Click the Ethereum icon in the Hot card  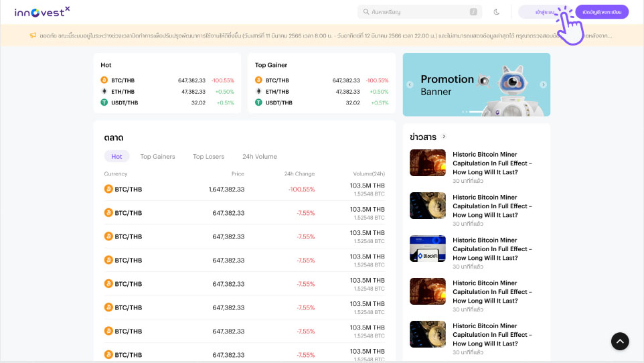pos(104,91)
